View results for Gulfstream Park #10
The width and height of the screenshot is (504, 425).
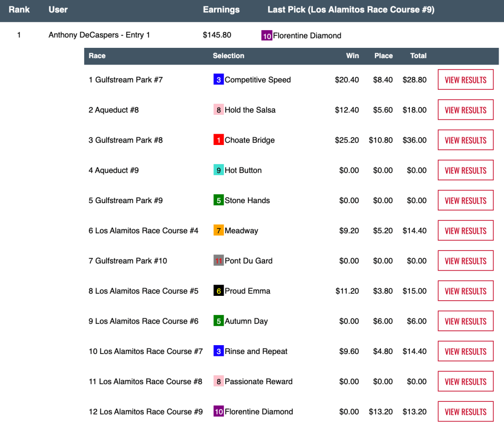465,261
